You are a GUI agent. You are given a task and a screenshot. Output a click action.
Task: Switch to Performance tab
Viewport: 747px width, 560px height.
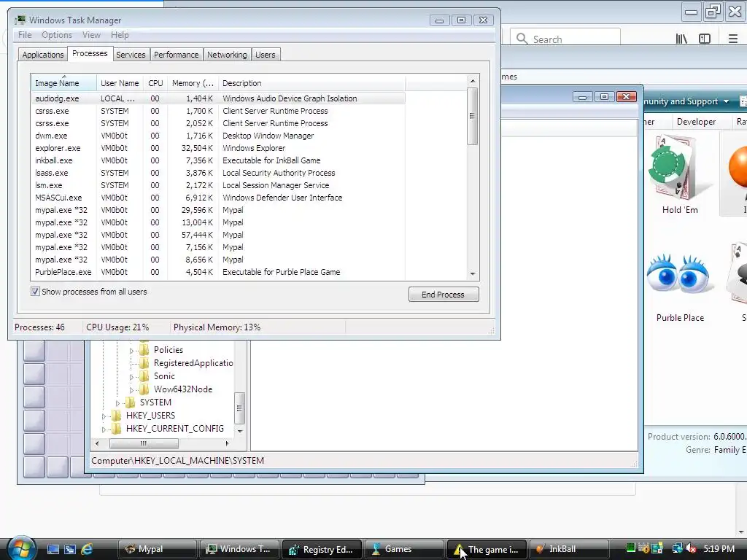coord(177,55)
